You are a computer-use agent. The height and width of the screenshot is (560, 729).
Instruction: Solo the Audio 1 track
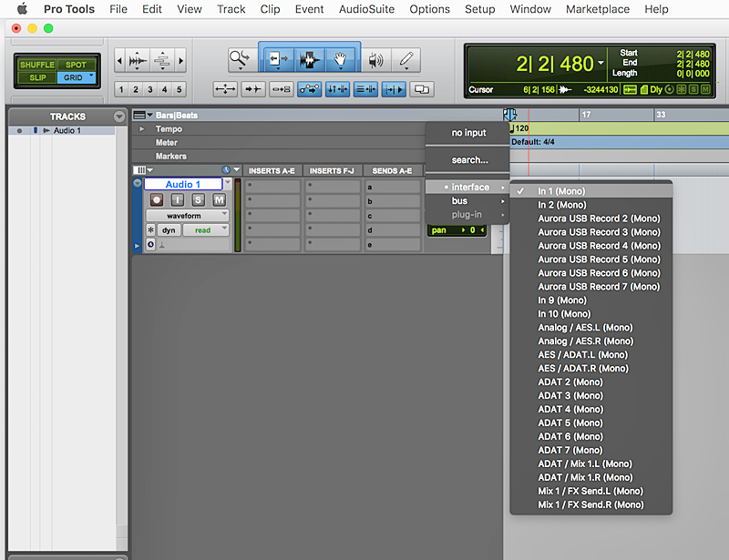pyautogui.click(x=198, y=199)
